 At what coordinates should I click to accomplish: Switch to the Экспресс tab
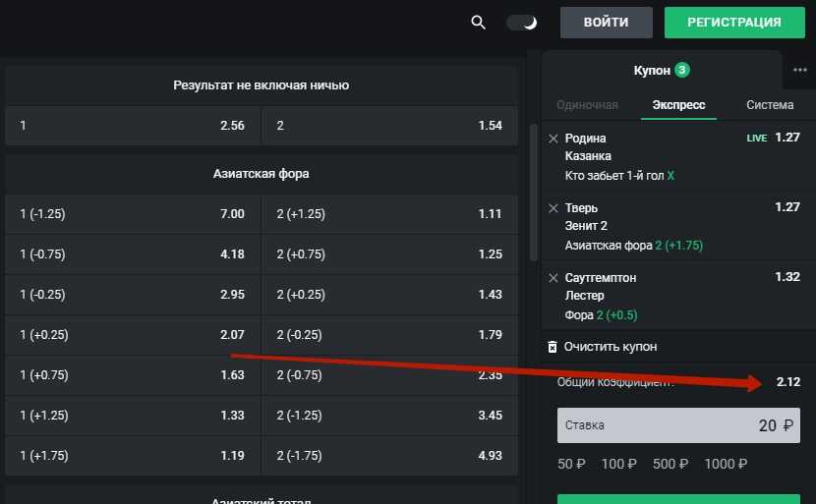pyautogui.click(x=678, y=105)
